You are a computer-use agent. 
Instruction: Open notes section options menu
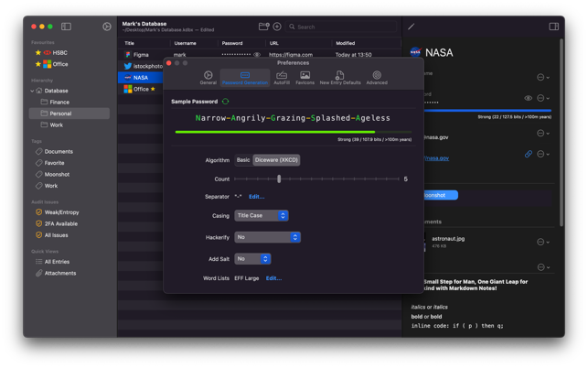coord(542,267)
